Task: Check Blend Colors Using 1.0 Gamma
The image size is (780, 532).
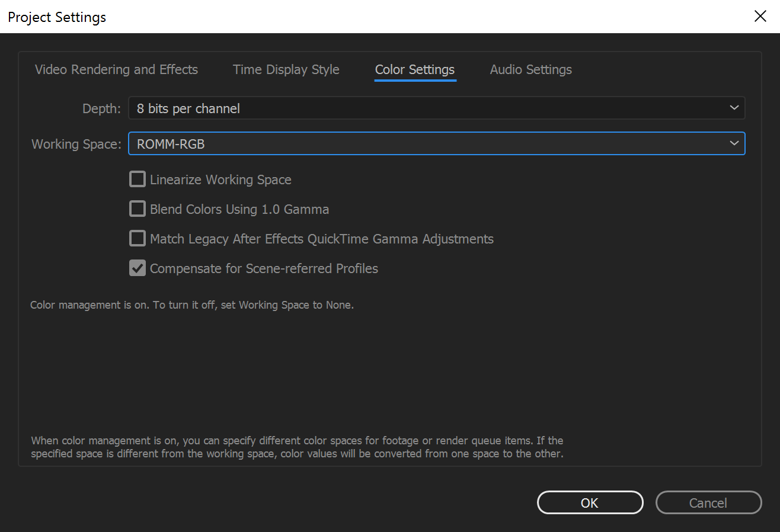Action: coord(137,209)
